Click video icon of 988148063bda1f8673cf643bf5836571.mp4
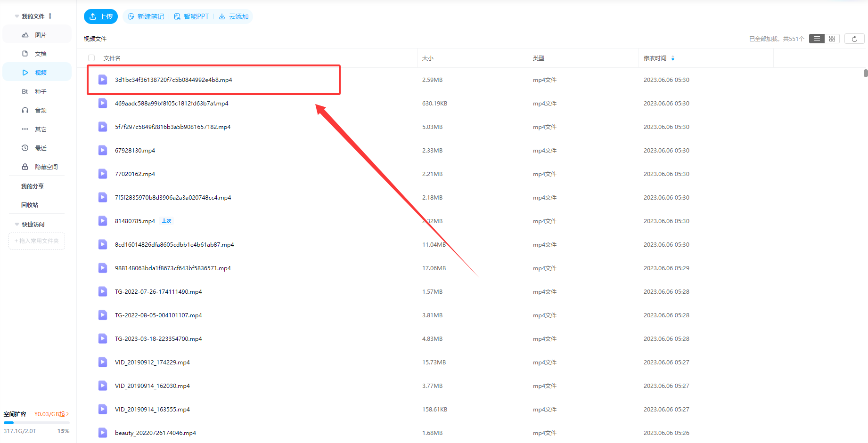The image size is (868, 443). 103,268
